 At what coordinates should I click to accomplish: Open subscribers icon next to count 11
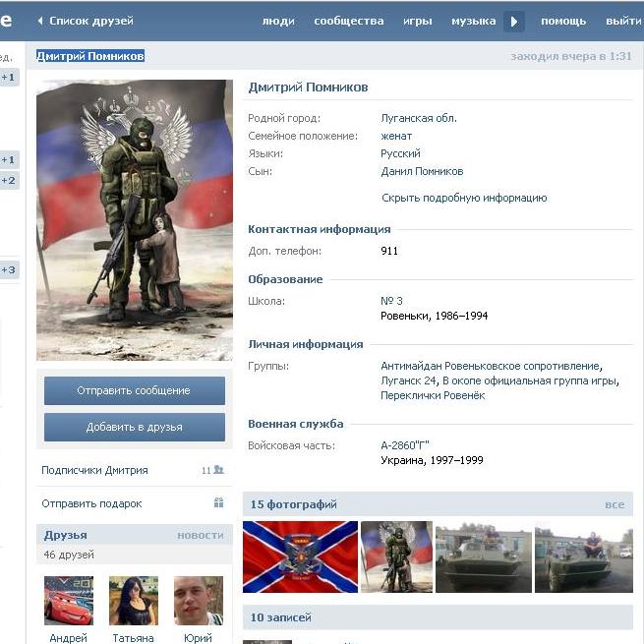tap(219, 469)
